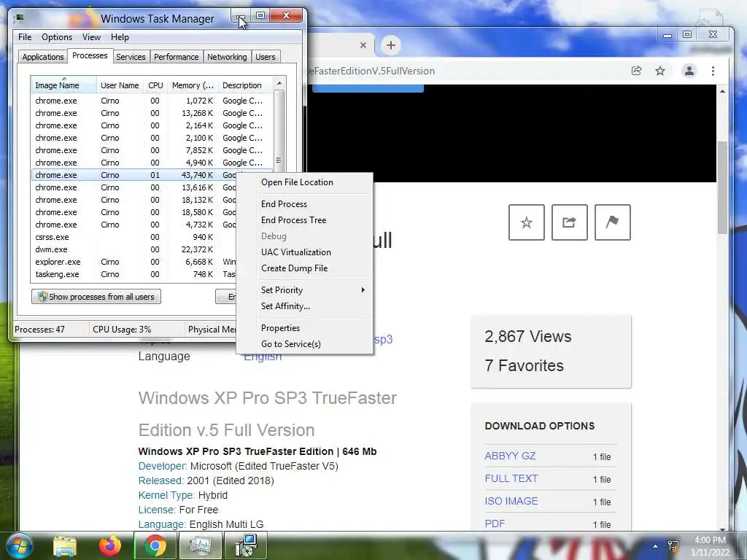Select the csrss.exe process row
The image size is (747, 560).
[x=134, y=237]
